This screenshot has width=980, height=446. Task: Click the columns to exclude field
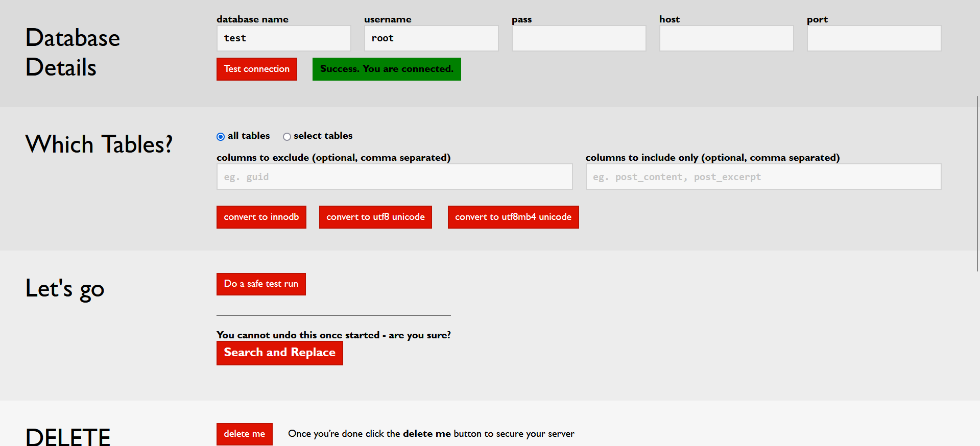[x=394, y=177]
